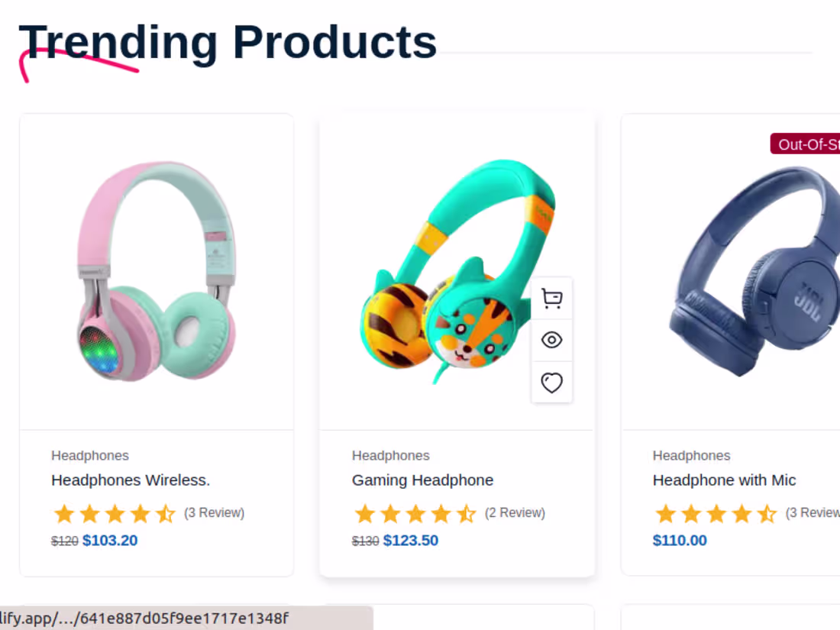Toggle Gaming Headphone wishlist with heart icon

551,382
